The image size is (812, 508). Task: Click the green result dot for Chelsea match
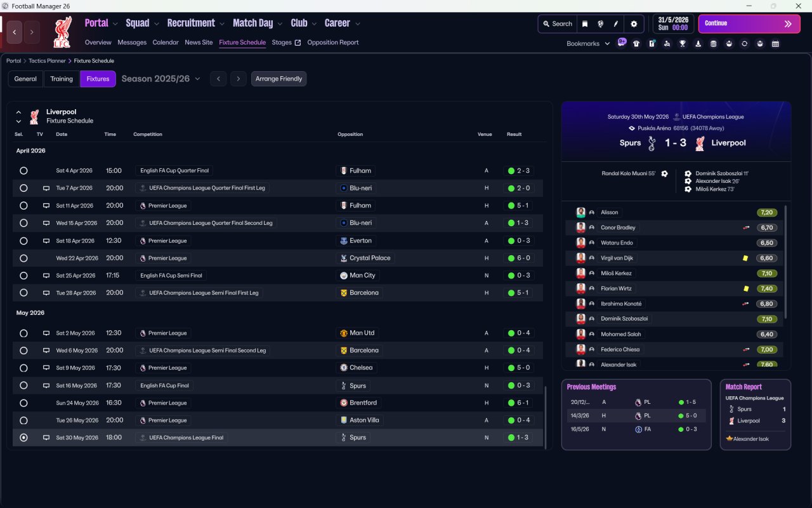[x=511, y=368]
